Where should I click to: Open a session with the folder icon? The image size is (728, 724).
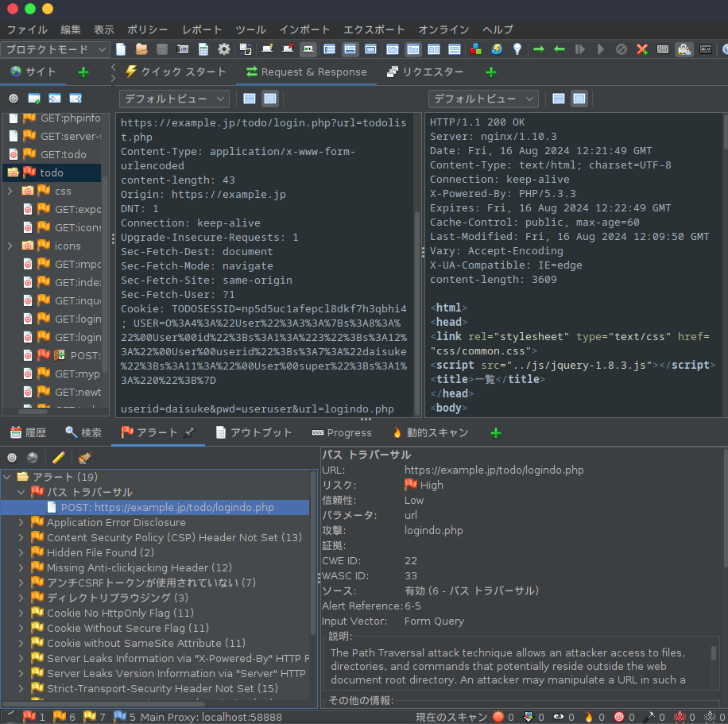(x=141, y=49)
